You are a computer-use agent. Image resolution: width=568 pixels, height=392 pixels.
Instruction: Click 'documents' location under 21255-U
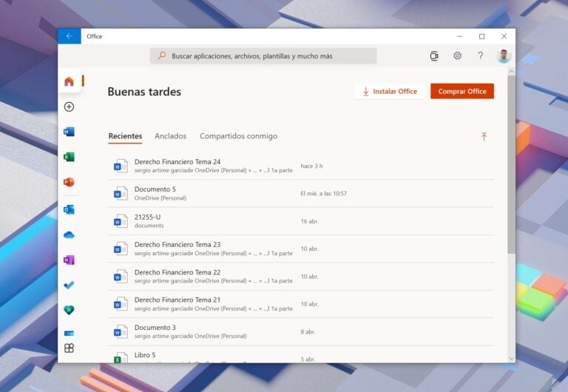click(149, 226)
